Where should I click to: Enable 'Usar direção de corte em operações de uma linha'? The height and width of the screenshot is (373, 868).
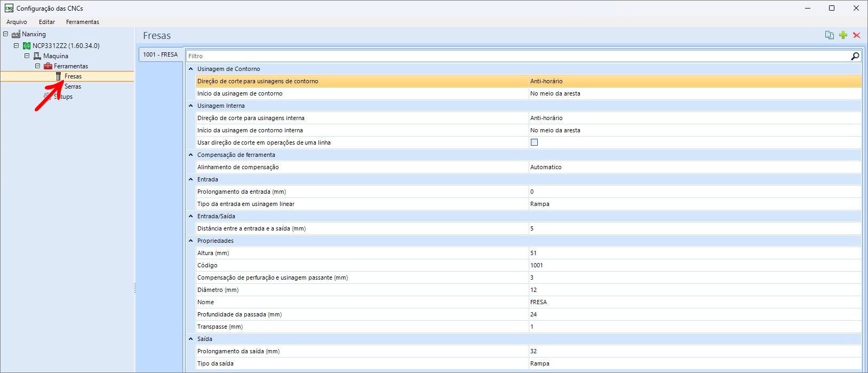(534, 142)
